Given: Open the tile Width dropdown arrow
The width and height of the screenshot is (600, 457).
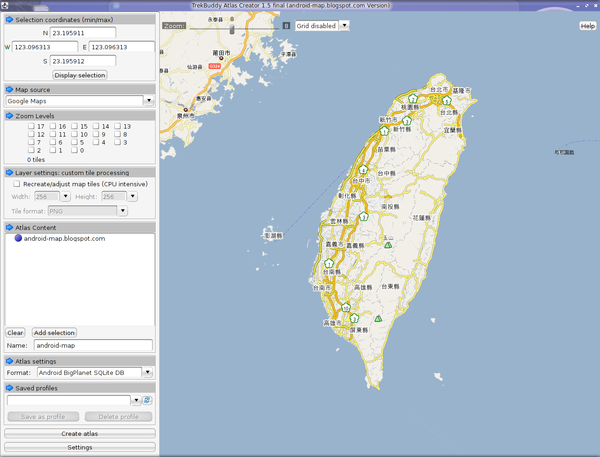Looking at the screenshot, I should (x=65, y=196).
